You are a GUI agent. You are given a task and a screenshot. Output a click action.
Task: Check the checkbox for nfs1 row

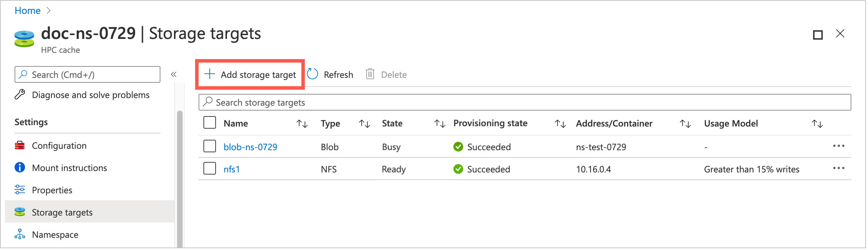(210, 169)
